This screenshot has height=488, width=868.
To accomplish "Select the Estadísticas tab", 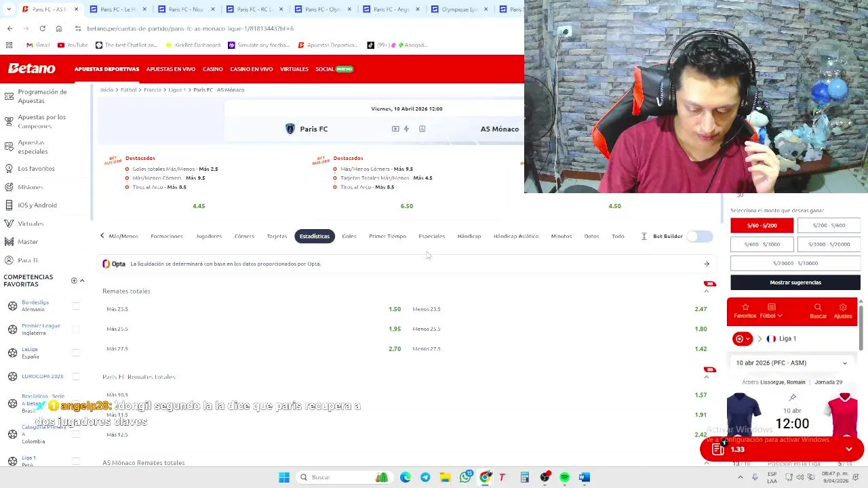I will click(315, 236).
